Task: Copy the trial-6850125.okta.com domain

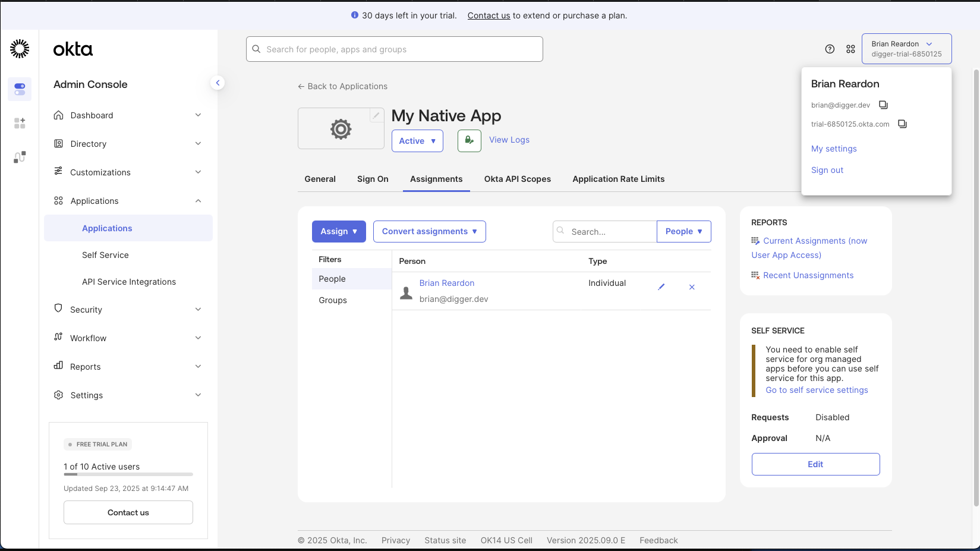Action: (902, 124)
